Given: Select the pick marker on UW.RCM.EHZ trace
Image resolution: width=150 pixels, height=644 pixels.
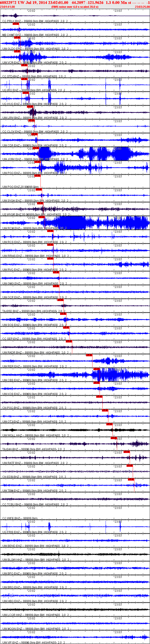Looking at the screenshot, I should coord(41,217).
